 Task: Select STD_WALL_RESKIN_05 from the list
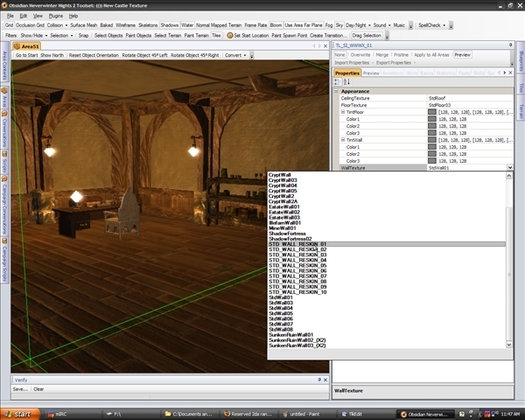[x=297, y=265]
